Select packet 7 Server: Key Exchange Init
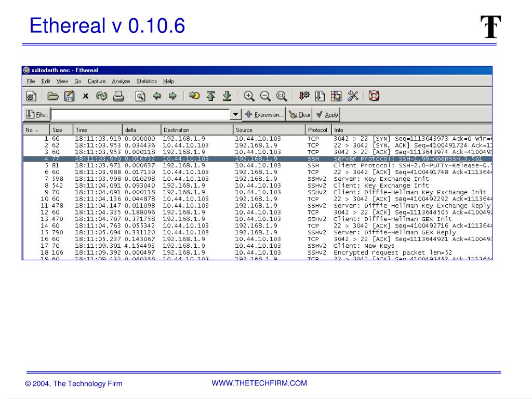This screenshot has width=532, height=399. click(258, 179)
